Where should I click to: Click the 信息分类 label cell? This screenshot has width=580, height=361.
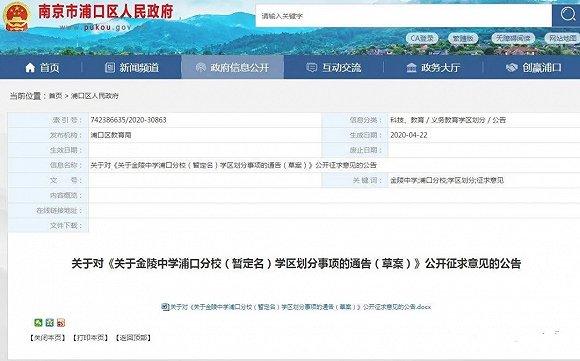(x=355, y=120)
